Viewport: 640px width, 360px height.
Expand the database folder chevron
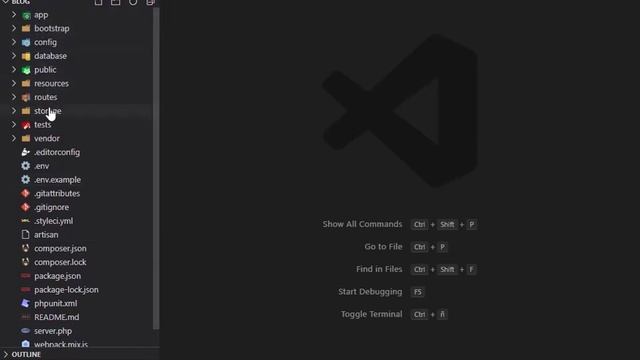tap(14, 56)
